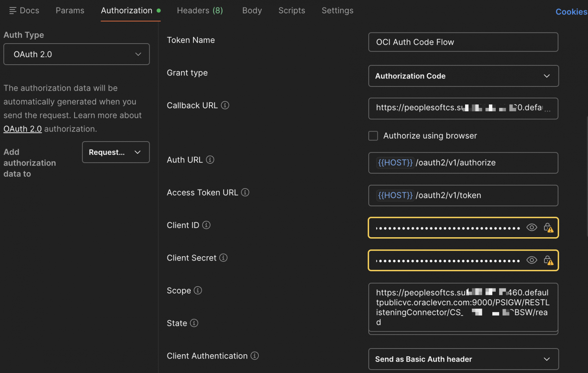
Task: Click the Auth URL info icon
Action: click(x=210, y=160)
